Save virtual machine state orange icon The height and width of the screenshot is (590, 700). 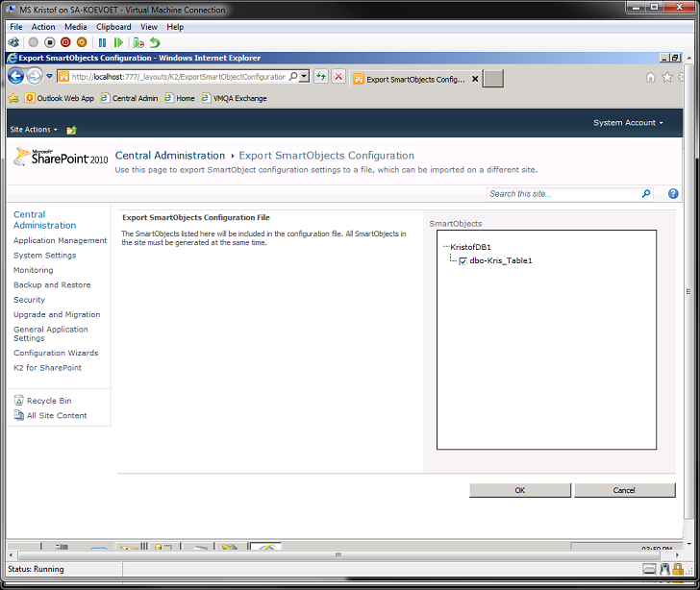(x=82, y=42)
